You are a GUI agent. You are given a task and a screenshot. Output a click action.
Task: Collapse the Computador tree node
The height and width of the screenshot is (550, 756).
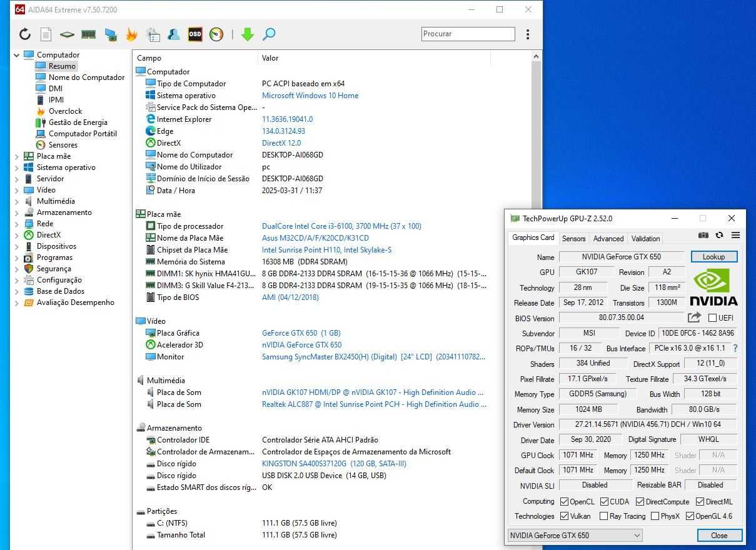click(x=17, y=55)
